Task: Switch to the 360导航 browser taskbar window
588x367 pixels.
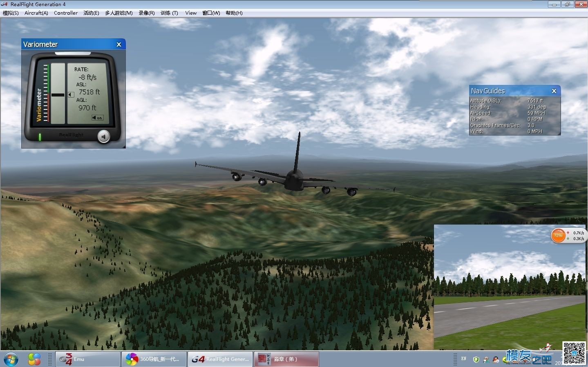Action: (x=154, y=359)
